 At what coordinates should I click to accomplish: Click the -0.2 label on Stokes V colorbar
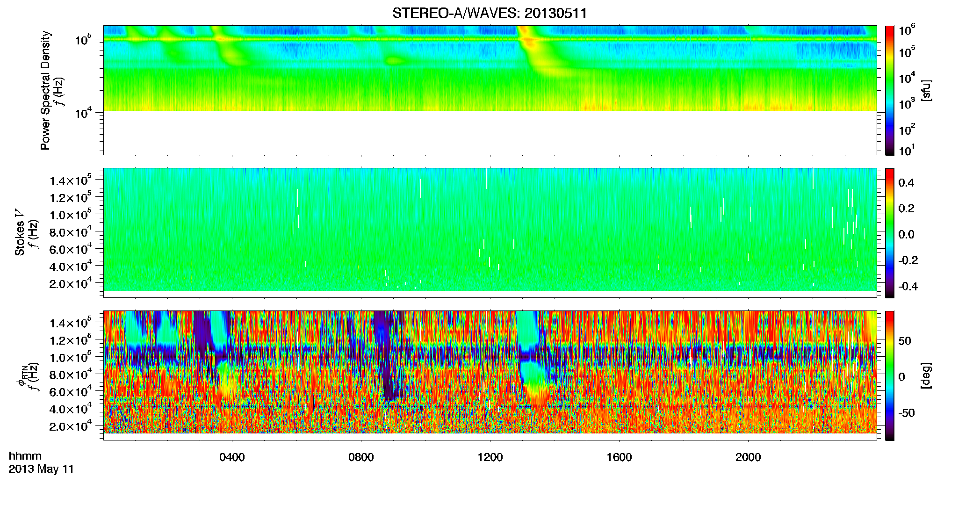908,260
